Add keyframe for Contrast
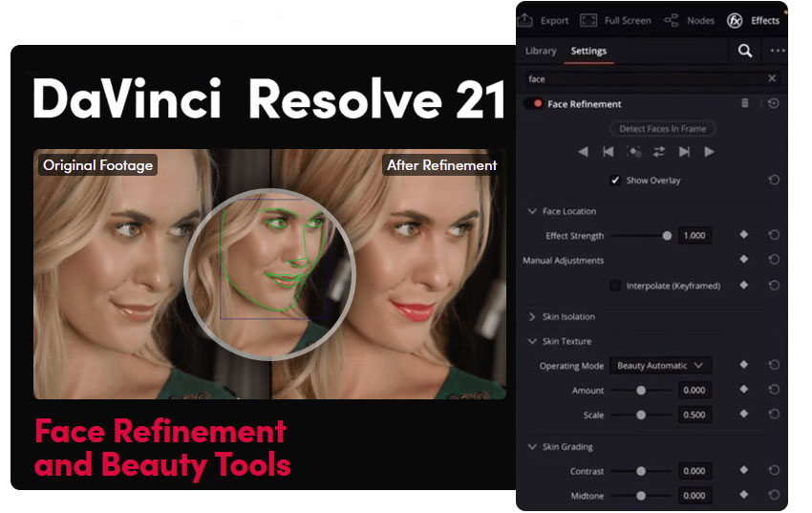812x513 pixels. [743, 469]
